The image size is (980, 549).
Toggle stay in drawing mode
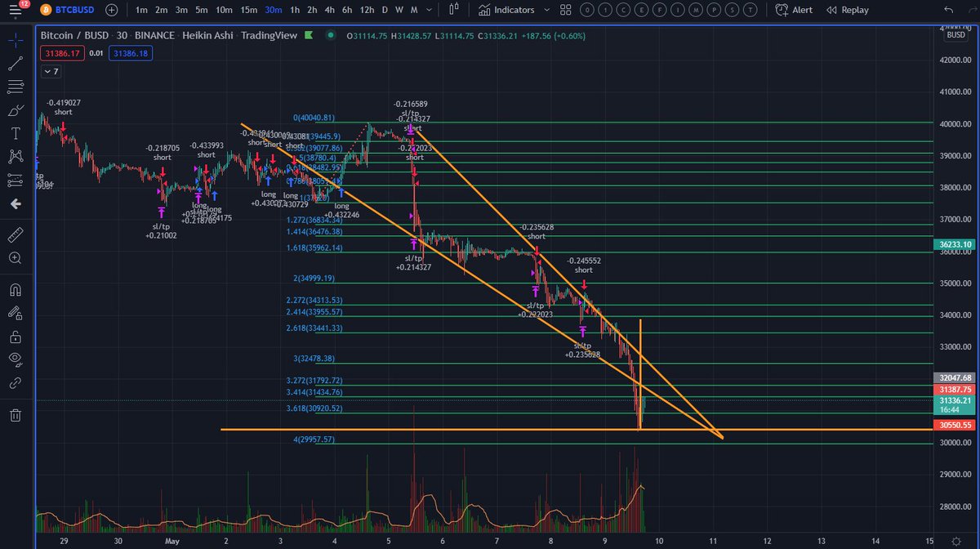(x=16, y=312)
